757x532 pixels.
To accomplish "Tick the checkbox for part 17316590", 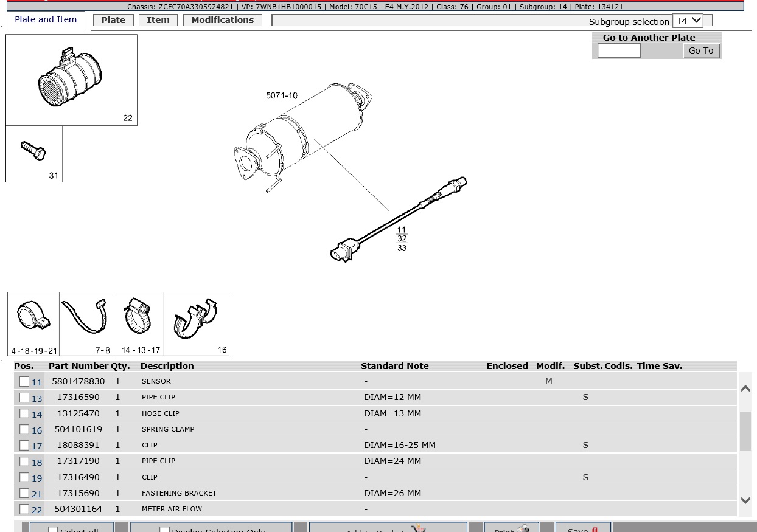I will tap(24, 398).
